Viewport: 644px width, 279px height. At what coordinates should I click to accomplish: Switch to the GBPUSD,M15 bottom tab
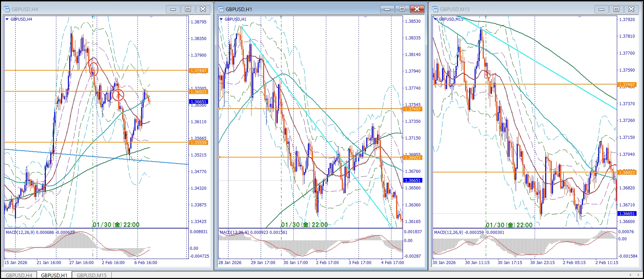coord(91,275)
